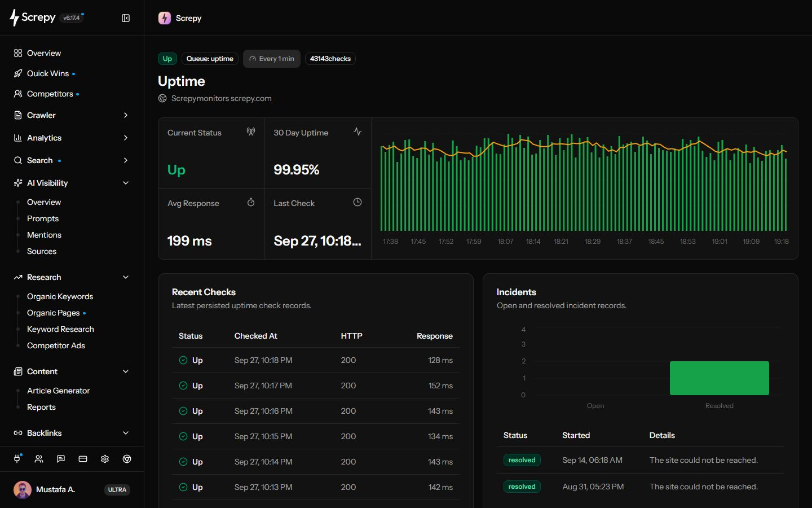Open billing with the credit card icon
812x508 pixels.
point(83,459)
